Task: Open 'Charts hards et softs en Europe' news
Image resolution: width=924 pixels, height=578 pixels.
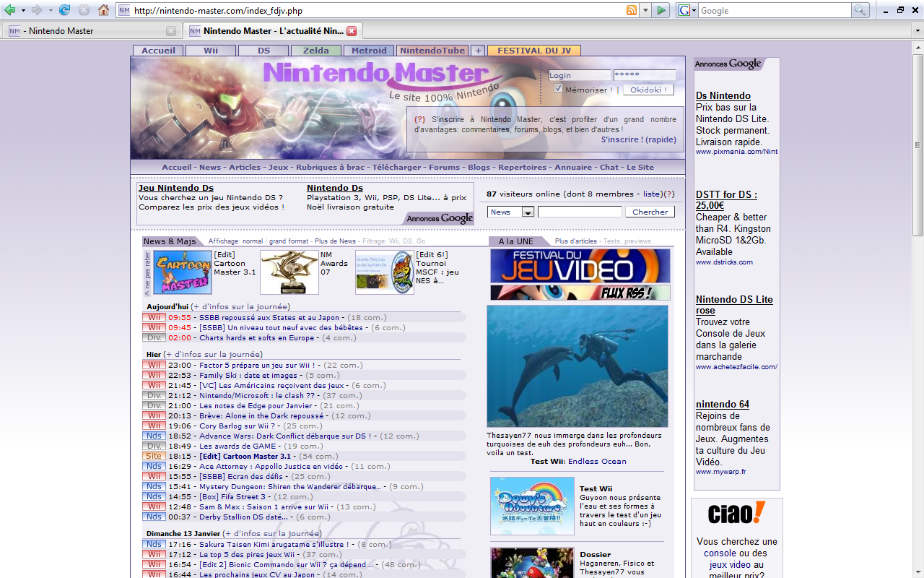Action: coord(257,337)
